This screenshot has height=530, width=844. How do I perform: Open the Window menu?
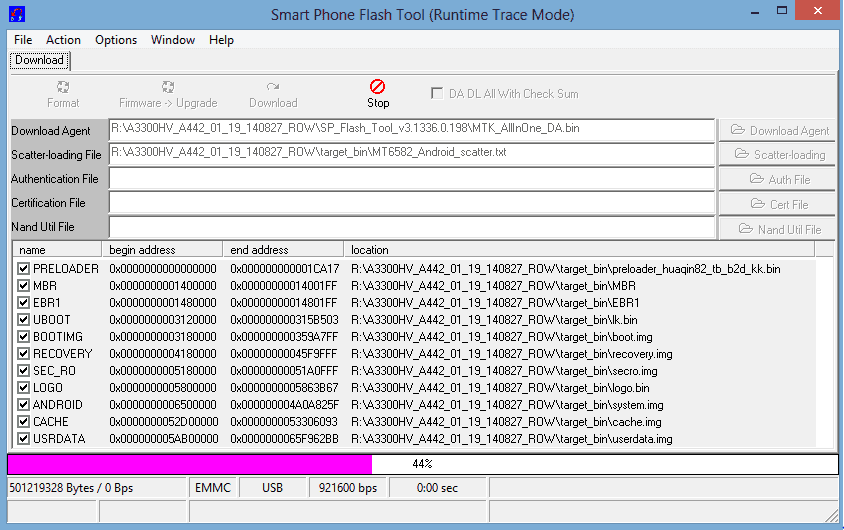[x=173, y=40]
